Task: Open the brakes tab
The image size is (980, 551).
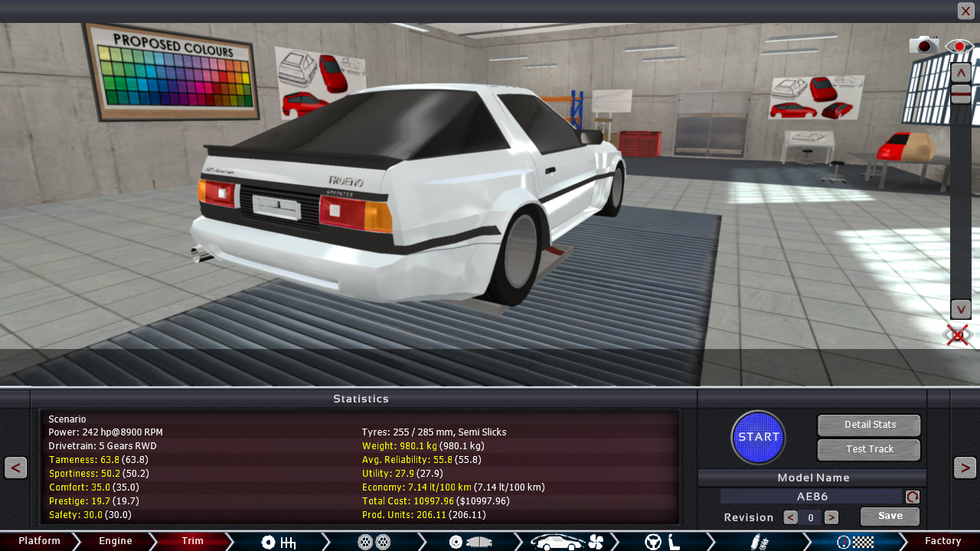Action: [x=470, y=542]
